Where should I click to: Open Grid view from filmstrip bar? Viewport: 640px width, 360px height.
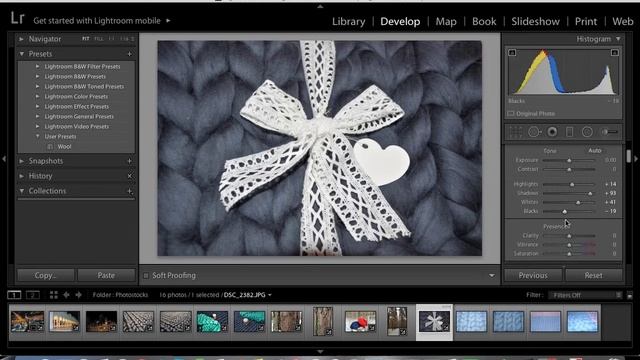53,295
